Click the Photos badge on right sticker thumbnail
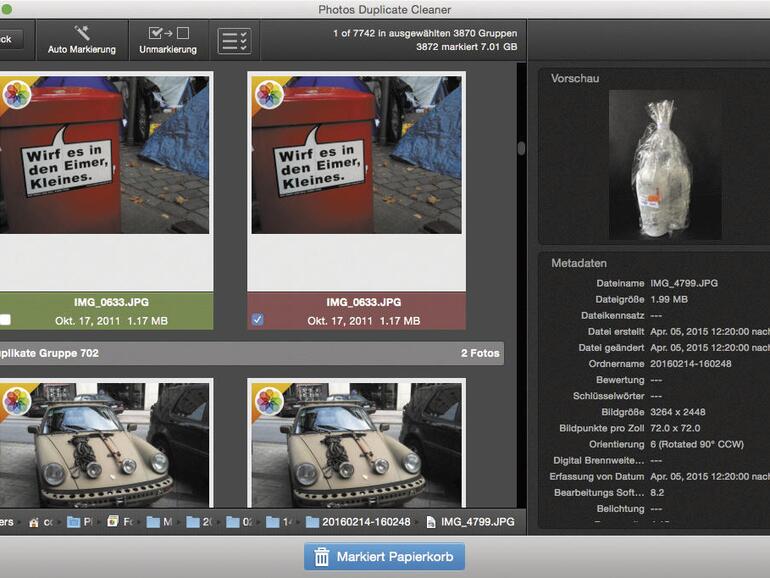This screenshot has height=578, width=770. point(270,96)
